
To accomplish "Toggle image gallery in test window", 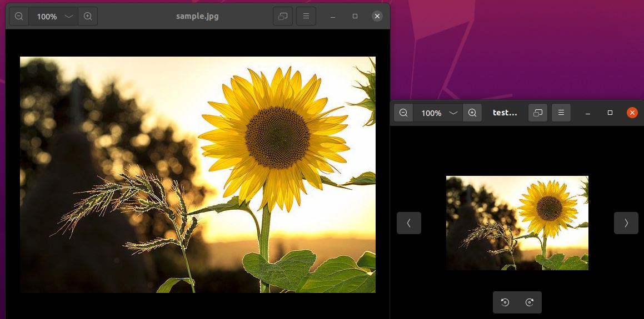I will coord(537,113).
